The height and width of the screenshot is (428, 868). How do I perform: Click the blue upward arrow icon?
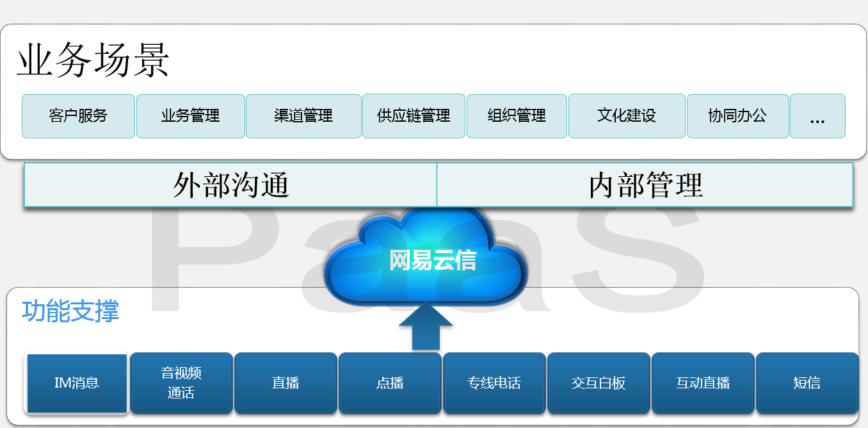[426, 326]
